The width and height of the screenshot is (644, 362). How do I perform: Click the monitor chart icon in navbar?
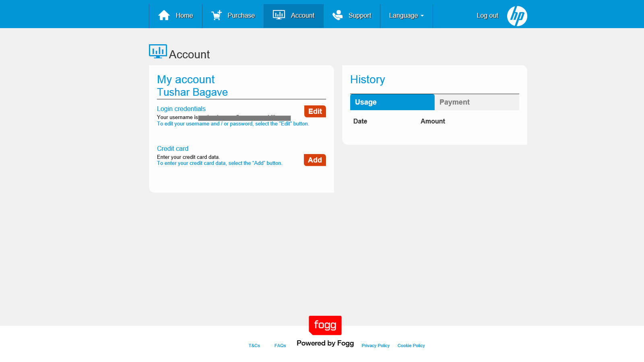pos(279,15)
